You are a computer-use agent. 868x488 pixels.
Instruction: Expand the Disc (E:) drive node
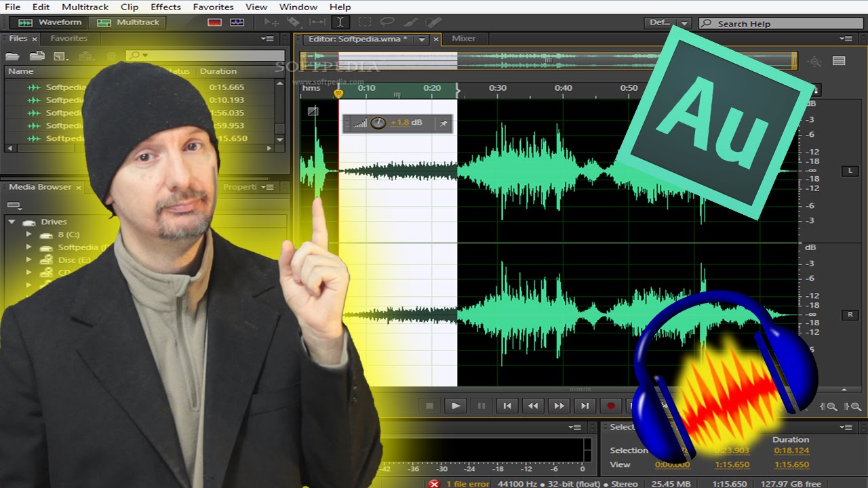(28, 260)
